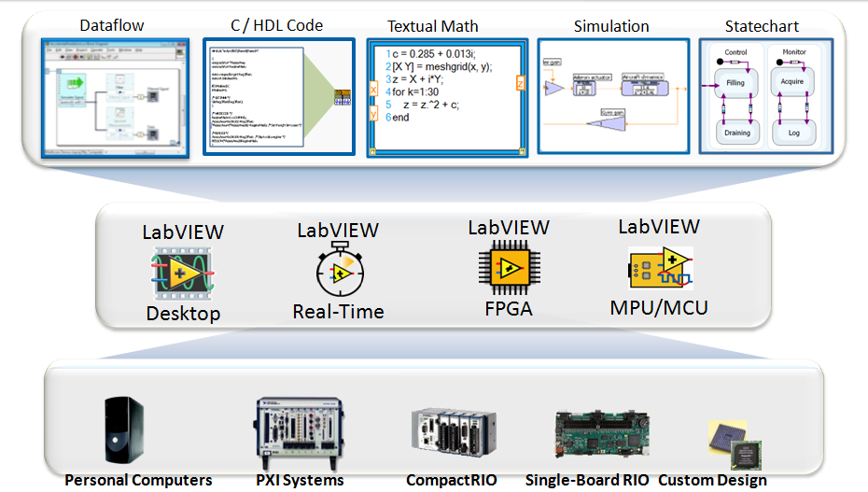Click the Draining state in Statechart

736,133
